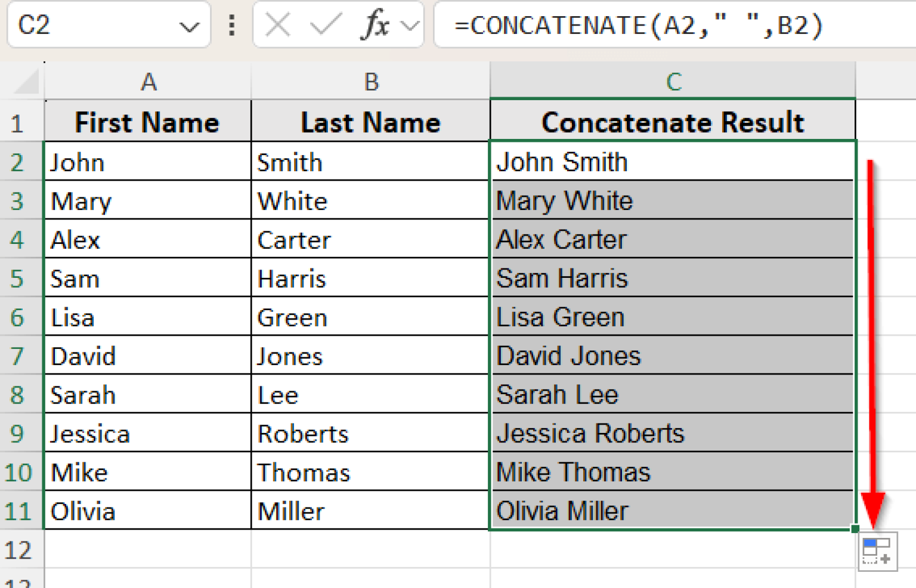Screen dimensions: 916x588
Task: Select row 1 header
Action: [x=18, y=123]
